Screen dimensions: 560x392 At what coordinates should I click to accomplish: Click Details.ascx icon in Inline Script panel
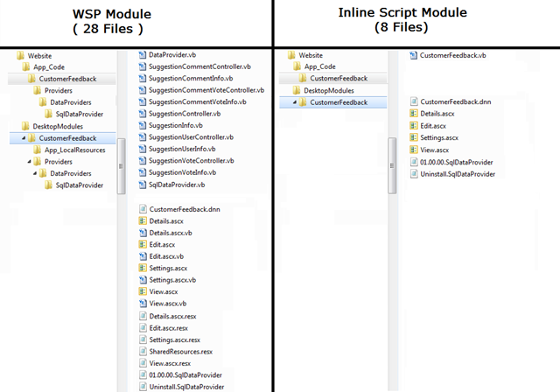click(x=414, y=114)
